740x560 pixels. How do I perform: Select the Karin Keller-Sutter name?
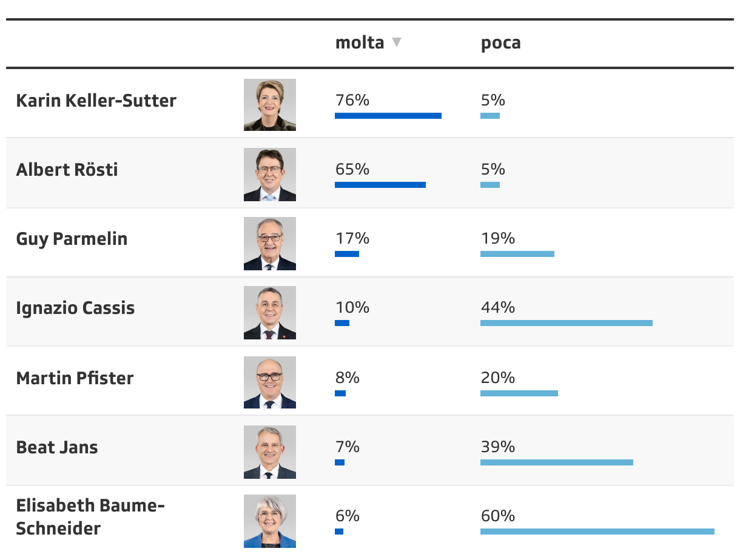(x=96, y=101)
